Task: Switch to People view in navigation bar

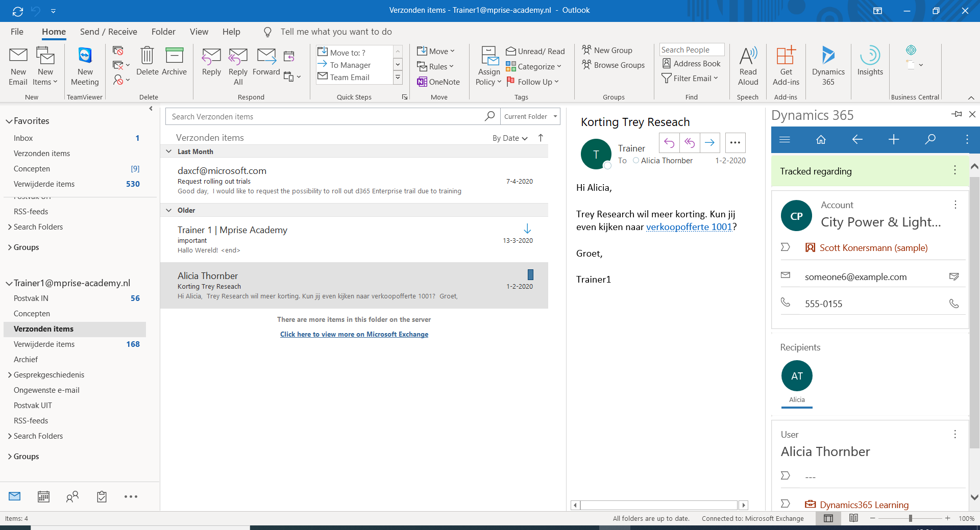Action: (x=72, y=496)
